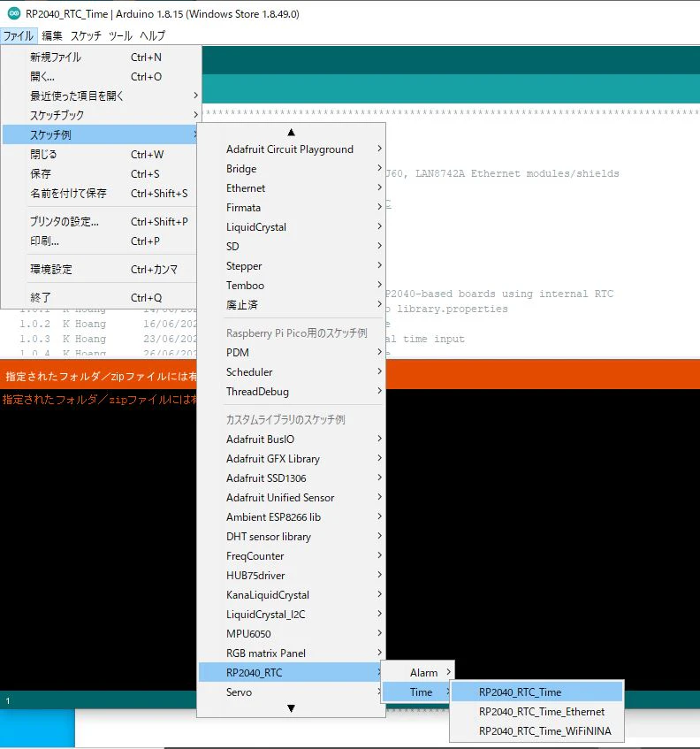Screen dimensions: 700x749
Task: Open KanaLiquidCrystal examples submenu
Action: pyautogui.click(x=292, y=595)
